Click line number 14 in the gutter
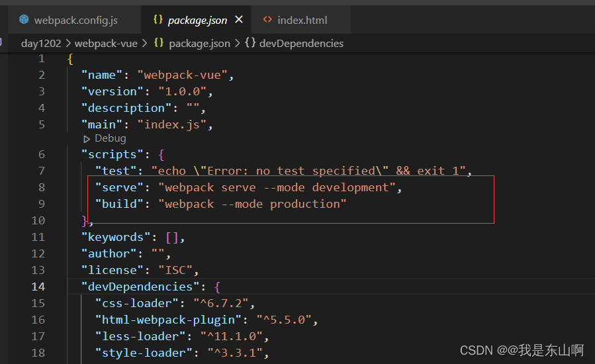 (38, 287)
